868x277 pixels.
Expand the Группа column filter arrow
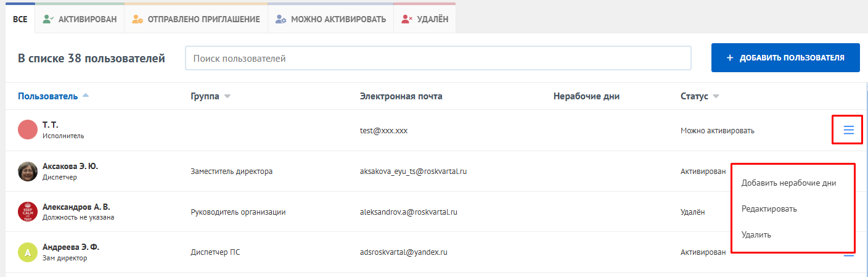point(227,96)
